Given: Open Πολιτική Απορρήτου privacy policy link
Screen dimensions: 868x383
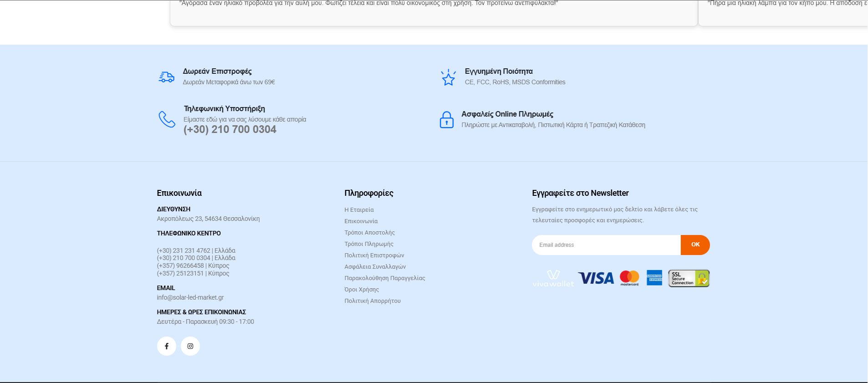Looking at the screenshot, I should point(373,301).
